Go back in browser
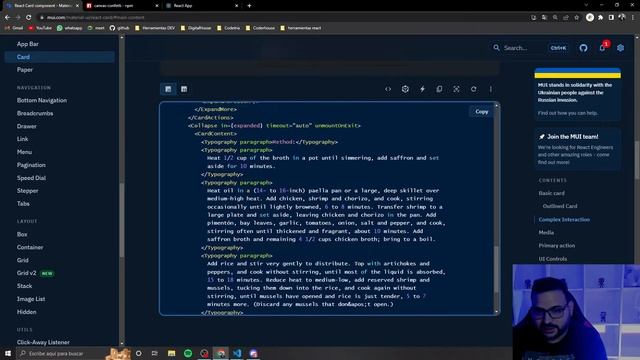Screen dimensions: 640x360 point(7,18)
